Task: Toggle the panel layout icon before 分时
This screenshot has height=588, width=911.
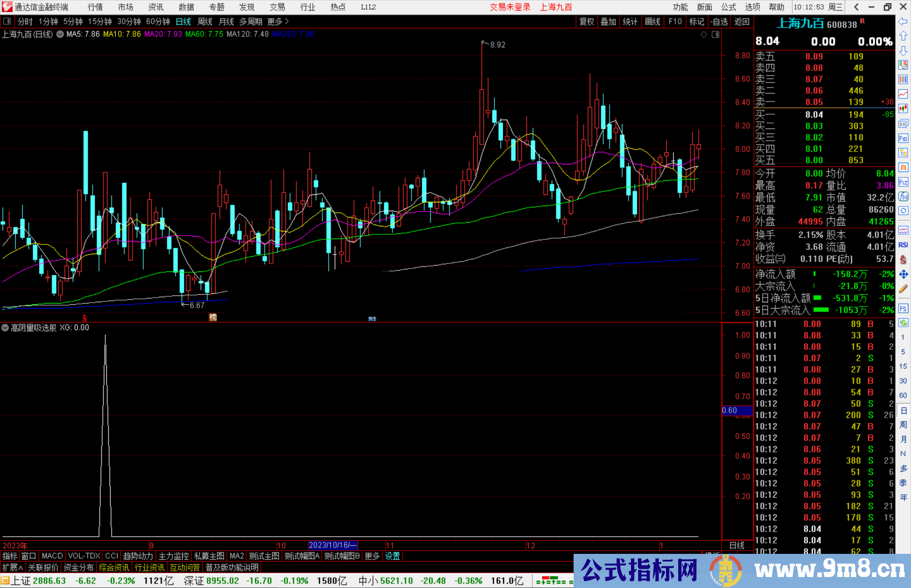Action: (7, 21)
